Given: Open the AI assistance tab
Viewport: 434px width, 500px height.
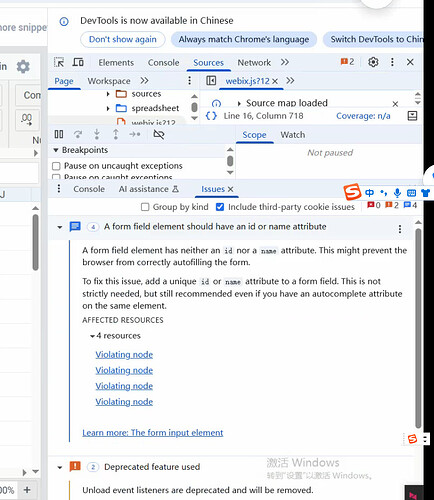Looking at the screenshot, I should 149,189.
